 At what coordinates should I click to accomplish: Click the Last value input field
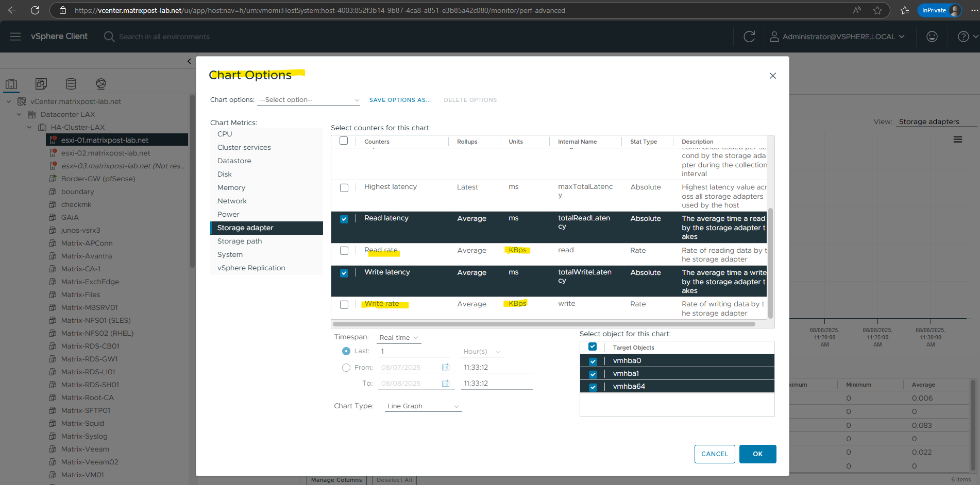click(x=414, y=351)
